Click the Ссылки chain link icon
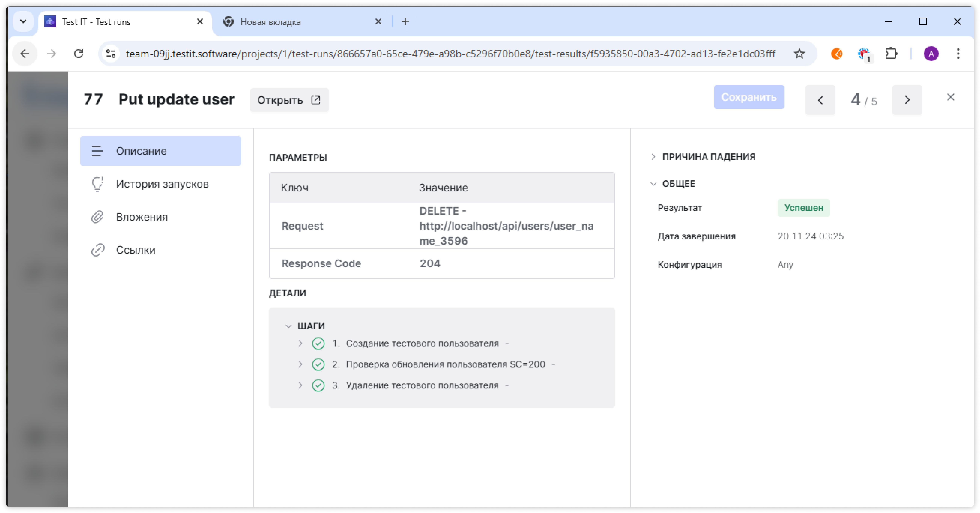 pos(97,250)
